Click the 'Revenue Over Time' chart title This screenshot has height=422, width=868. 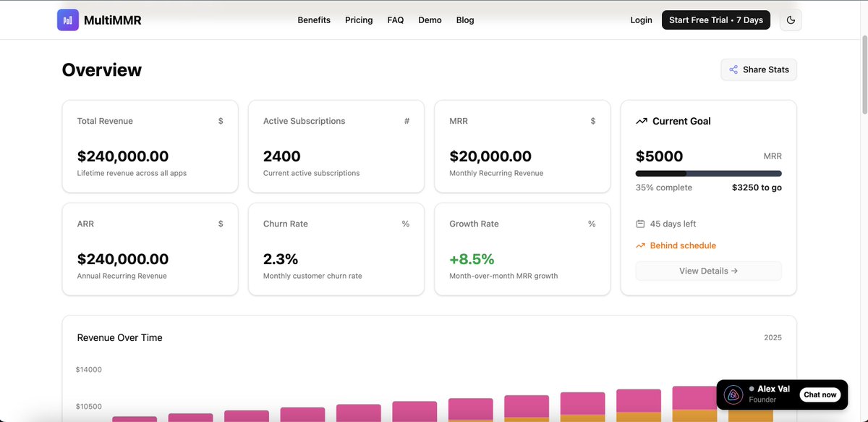(x=120, y=337)
